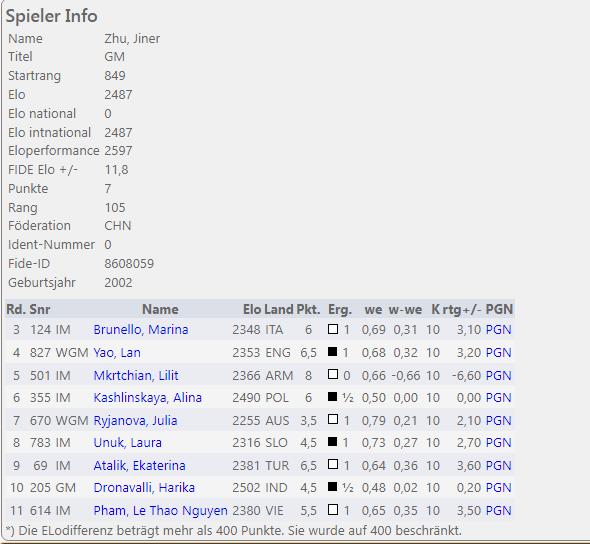Viewport: 590px width, 544px height.
Task: Open Unuk, Laura player link
Action: pos(128,442)
